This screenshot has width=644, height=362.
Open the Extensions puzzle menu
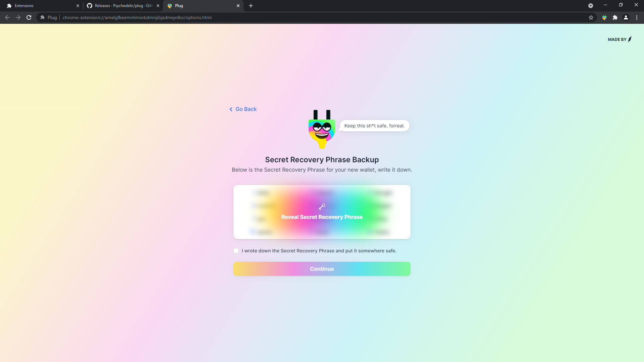(x=615, y=17)
